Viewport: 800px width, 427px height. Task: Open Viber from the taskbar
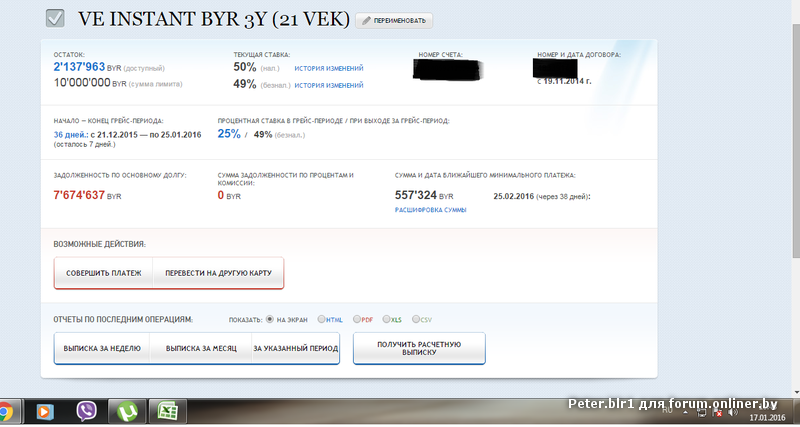[86, 411]
